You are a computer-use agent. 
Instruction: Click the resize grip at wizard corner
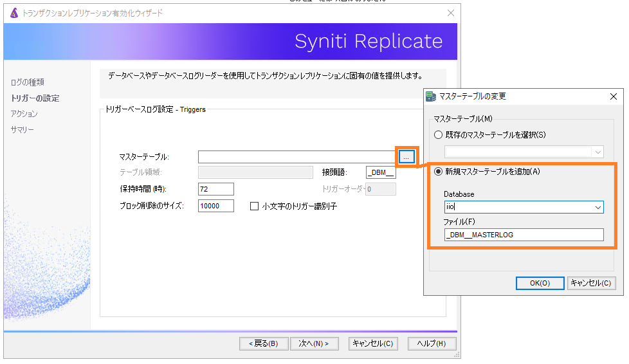[457, 355]
